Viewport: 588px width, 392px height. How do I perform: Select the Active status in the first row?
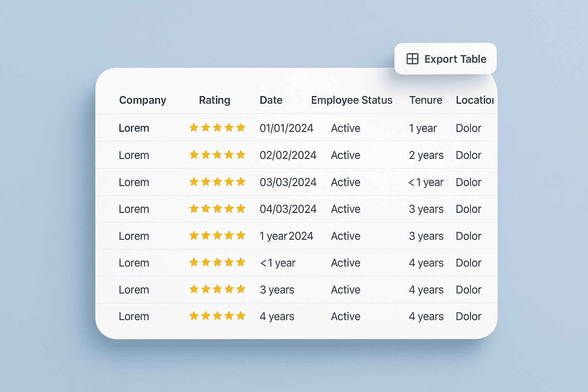coord(345,128)
